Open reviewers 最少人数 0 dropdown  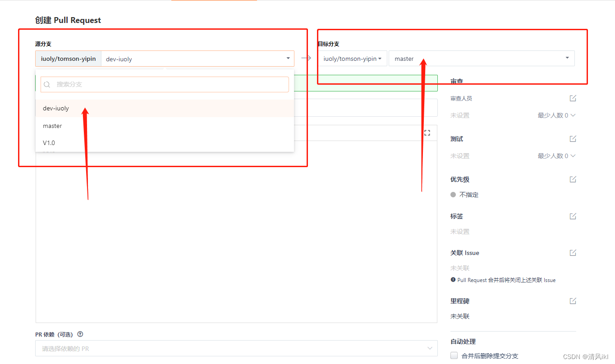coord(556,115)
